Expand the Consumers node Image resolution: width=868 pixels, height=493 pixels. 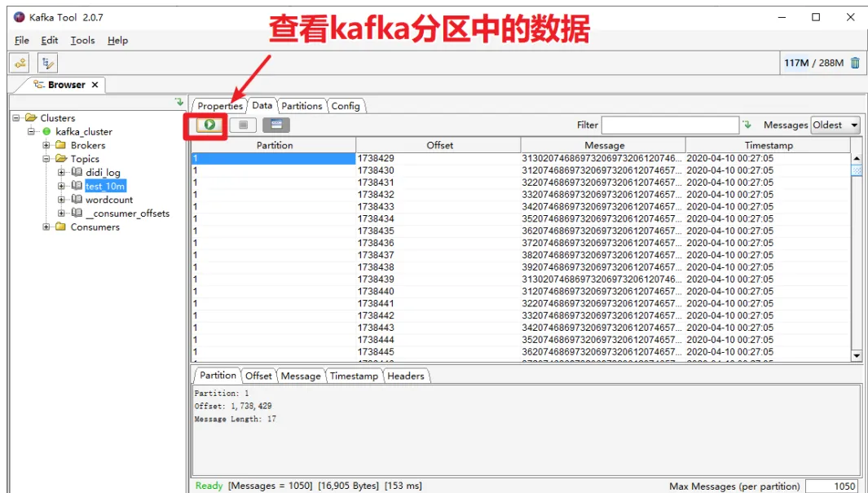pyautogui.click(x=46, y=227)
